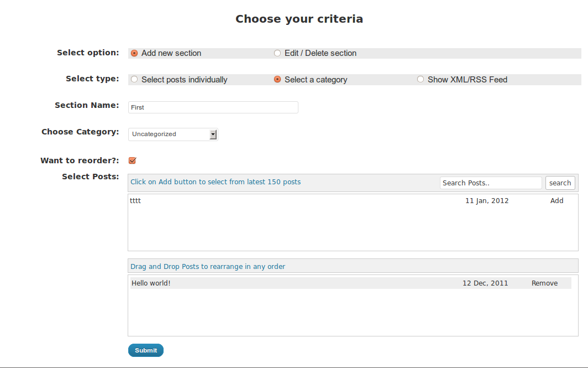Click the Select option label
The height and width of the screenshot is (368, 588).
click(x=88, y=53)
